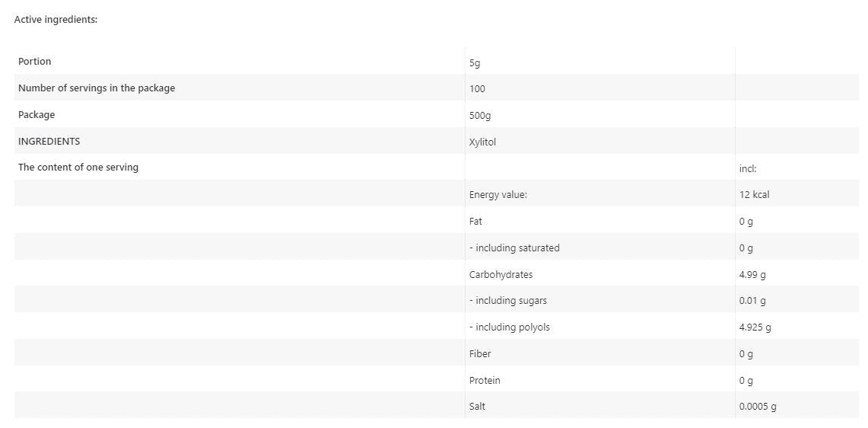Select the 'Carbohydrates' cell
Image resolution: width=868 pixels, height=428 pixels.
pyautogui.click(x=501, y=275)
